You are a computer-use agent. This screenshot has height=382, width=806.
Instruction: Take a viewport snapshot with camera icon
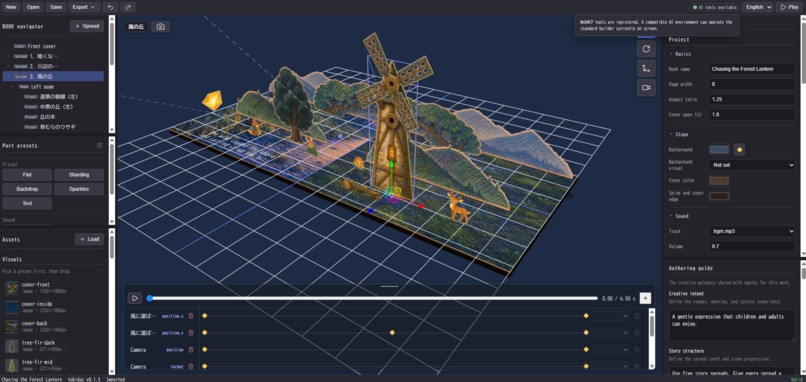pos(160,27)
